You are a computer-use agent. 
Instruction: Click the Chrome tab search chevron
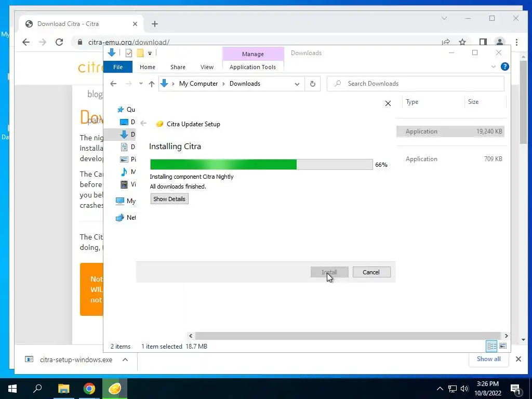(444, 18)
